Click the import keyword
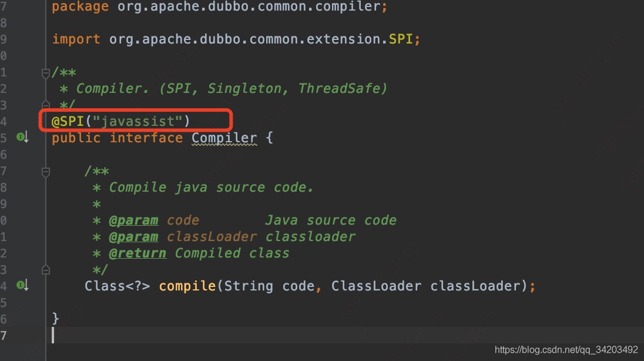Image resolution: width=644 pixels, height=361 pixels. (76, 39)
